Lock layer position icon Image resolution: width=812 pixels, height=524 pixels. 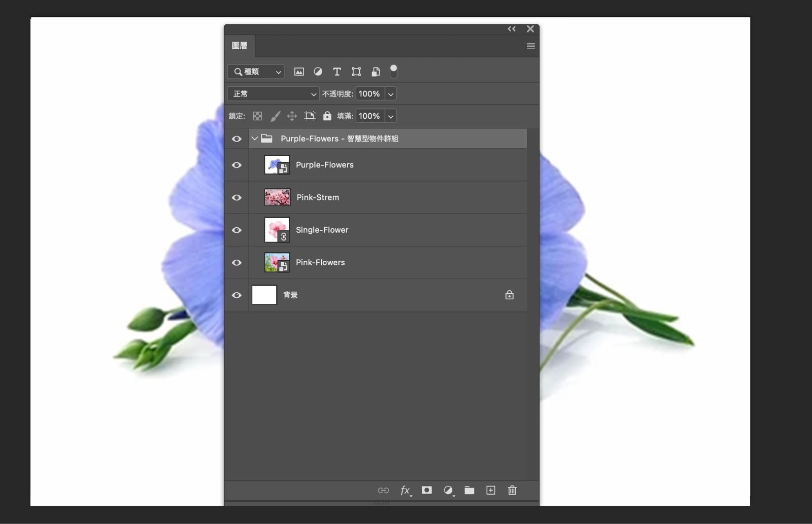coord(292,116)
